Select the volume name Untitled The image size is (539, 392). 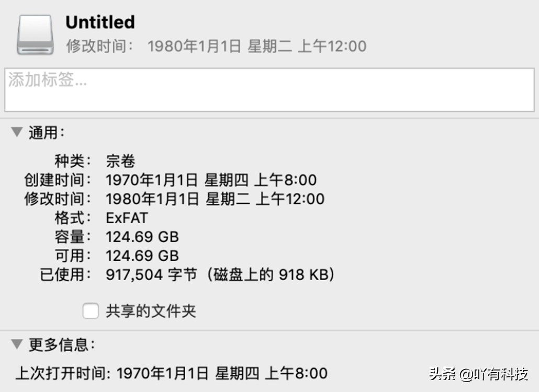100,22
